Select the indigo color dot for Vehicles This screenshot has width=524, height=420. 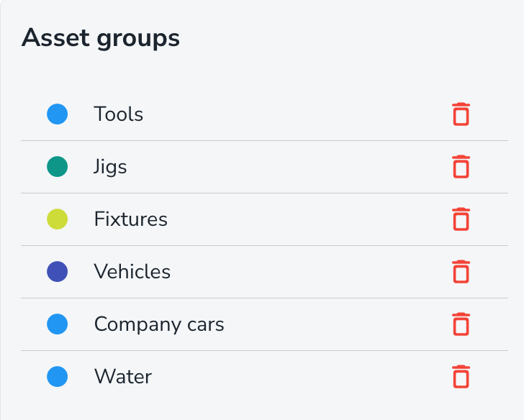tap(58, 272)
